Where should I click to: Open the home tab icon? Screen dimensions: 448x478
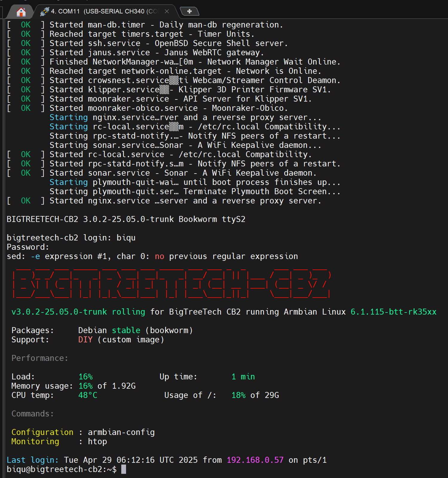[x=21, y=12]
